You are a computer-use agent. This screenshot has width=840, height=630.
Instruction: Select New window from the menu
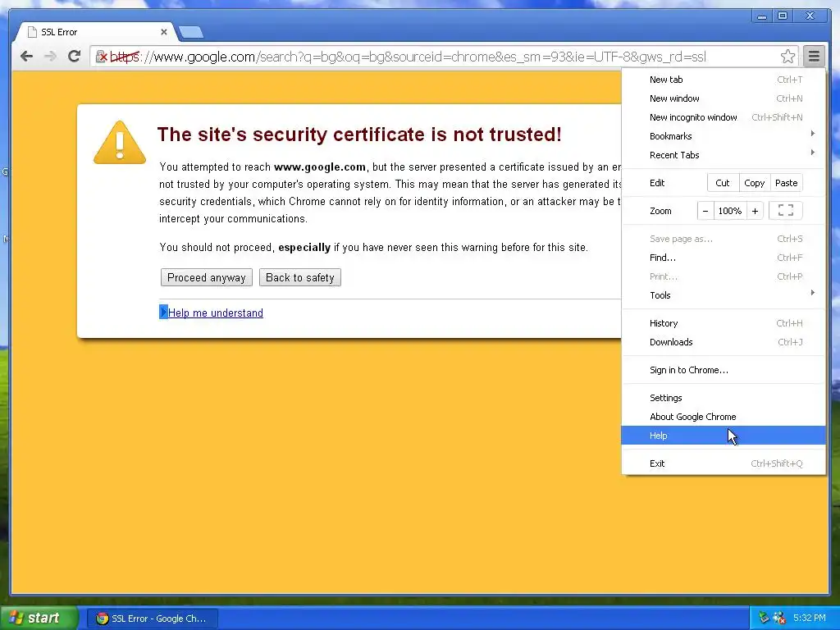click(x=724, y=98)
